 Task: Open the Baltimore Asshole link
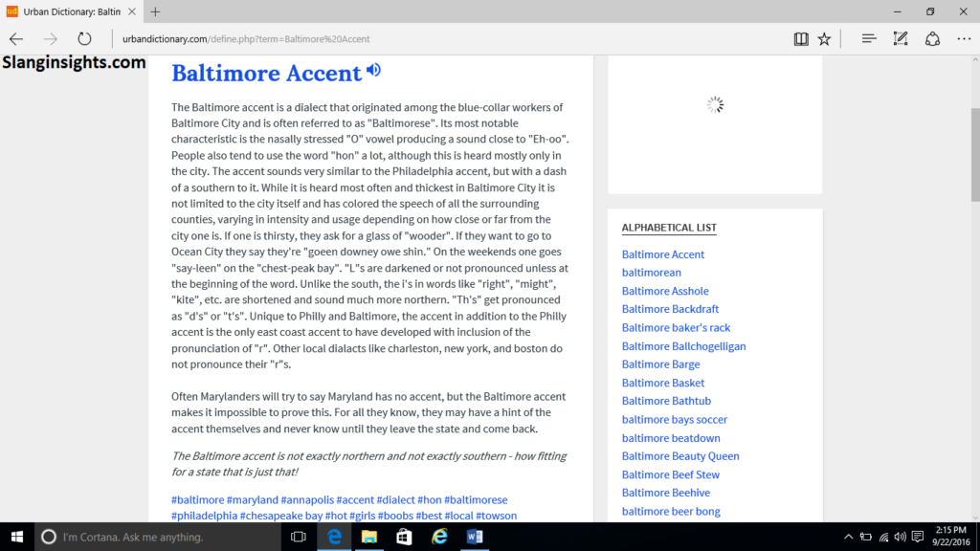click(x=665, y=291)
